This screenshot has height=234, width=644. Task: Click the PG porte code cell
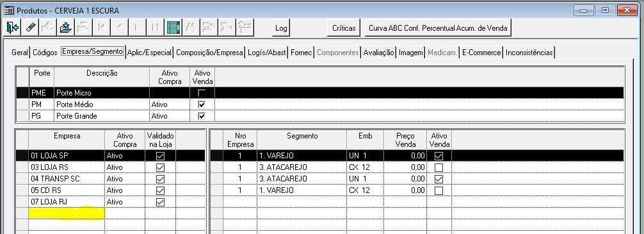pos(42,116)
